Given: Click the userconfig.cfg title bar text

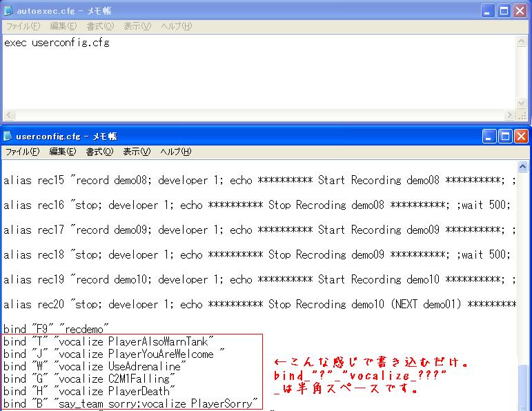Looking at the screenshot, I should click(66, 137).
